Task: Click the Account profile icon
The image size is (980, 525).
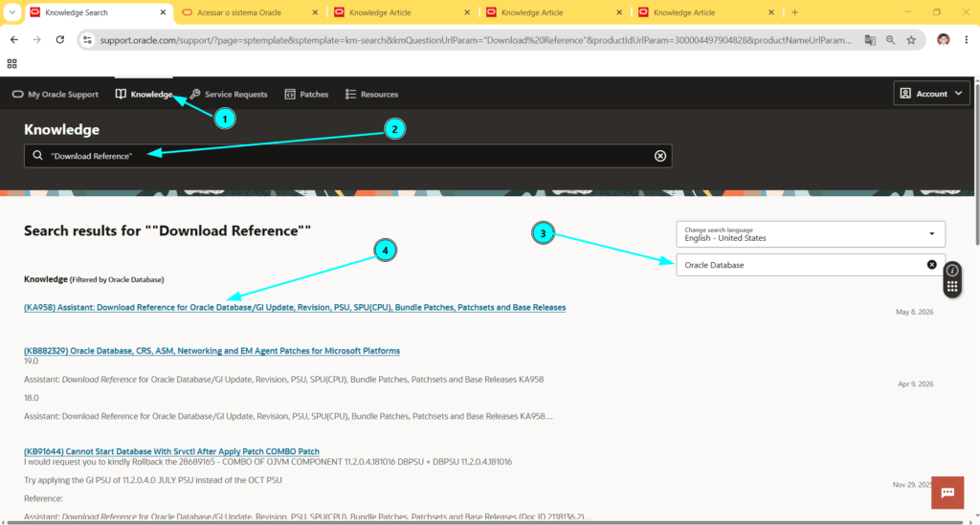Action: pyautogui.click(x=905, y=94)
